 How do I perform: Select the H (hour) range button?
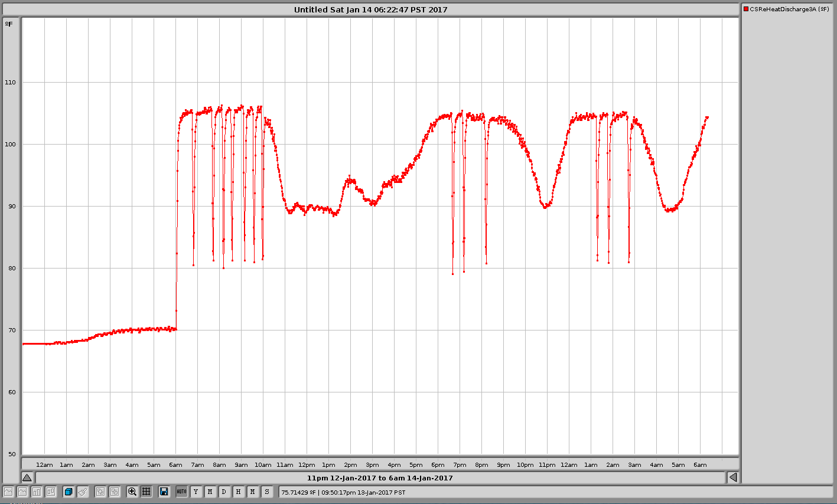click(238, 492)
